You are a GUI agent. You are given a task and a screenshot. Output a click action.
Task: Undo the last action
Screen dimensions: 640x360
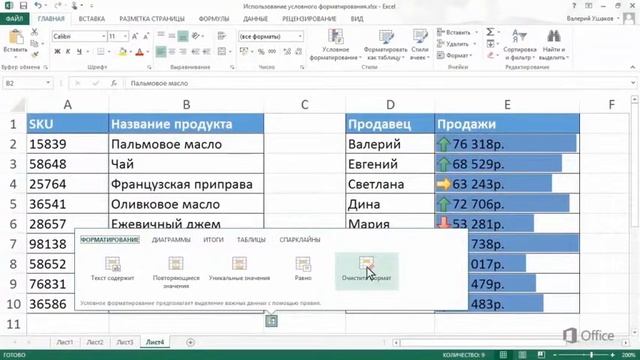coord(38,6)
